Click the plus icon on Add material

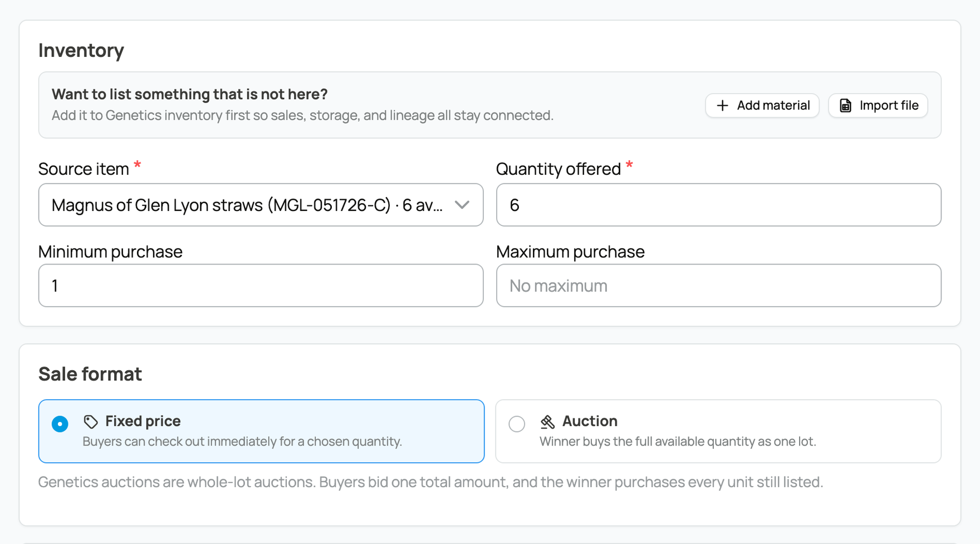[722, 105]
